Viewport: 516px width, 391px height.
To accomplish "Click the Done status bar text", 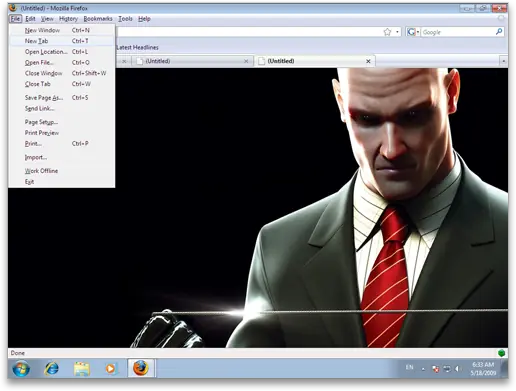I will coord(18,353).
